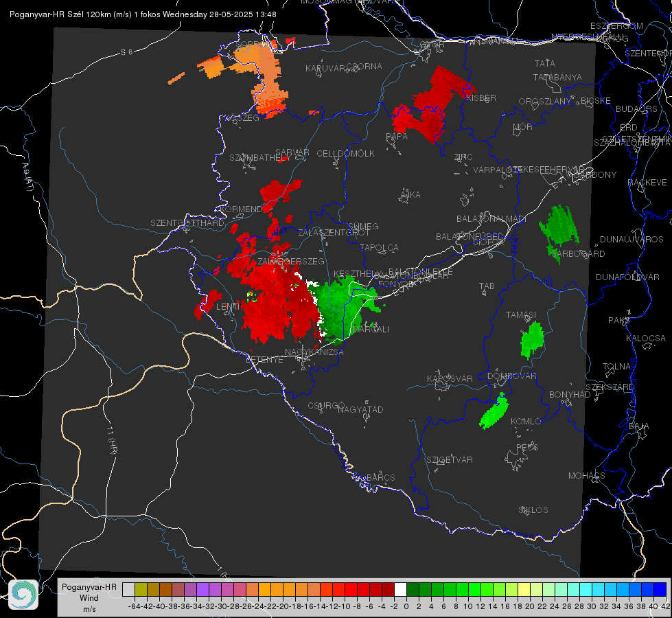Select the MARCALI town label
Viewport: 672px width, 618px height.
click(x=371, y=329)
